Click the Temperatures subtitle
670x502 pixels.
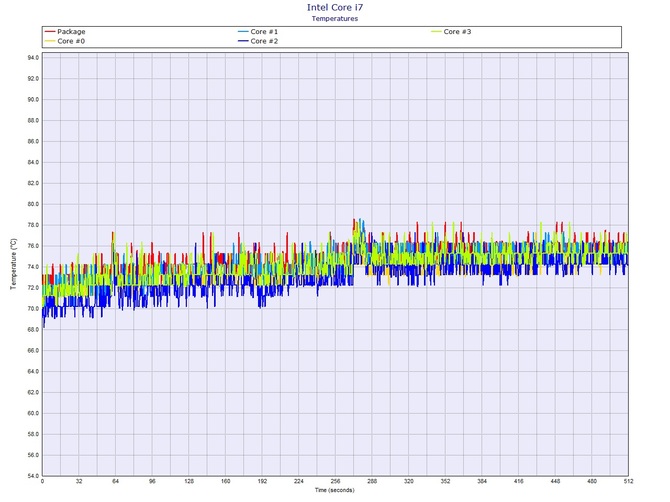click(335, 18)
